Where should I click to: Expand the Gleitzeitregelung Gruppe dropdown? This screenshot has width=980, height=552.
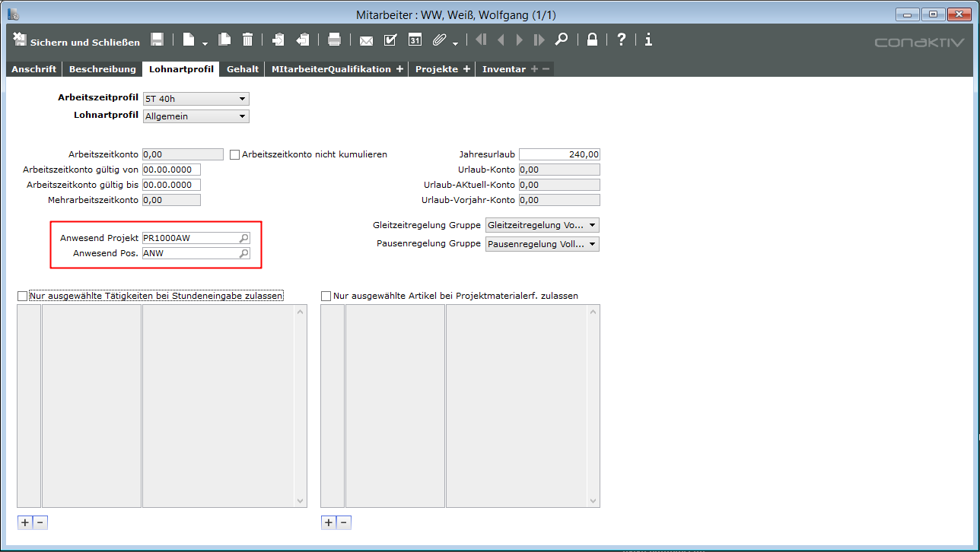coord(542,226)
